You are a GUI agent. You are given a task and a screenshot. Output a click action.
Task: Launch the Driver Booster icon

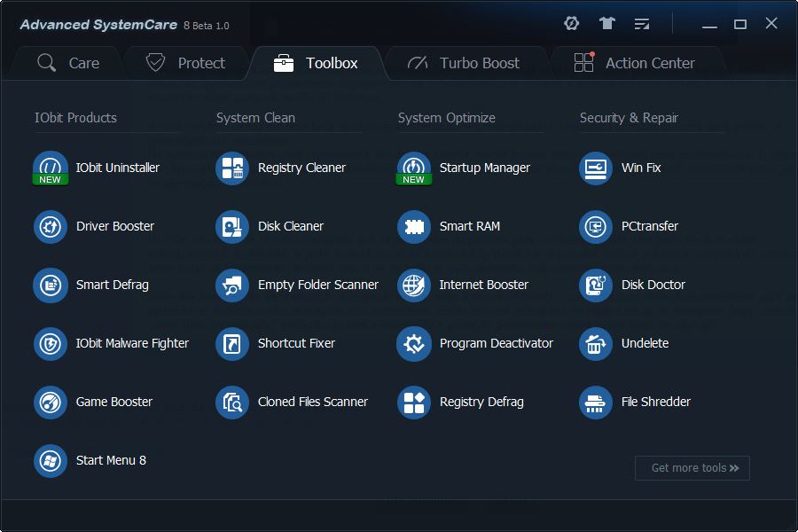[51, 227]
